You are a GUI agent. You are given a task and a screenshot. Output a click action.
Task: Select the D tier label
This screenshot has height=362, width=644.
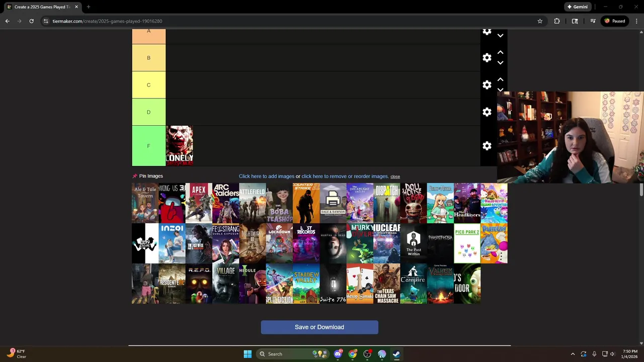pos(148,112)
